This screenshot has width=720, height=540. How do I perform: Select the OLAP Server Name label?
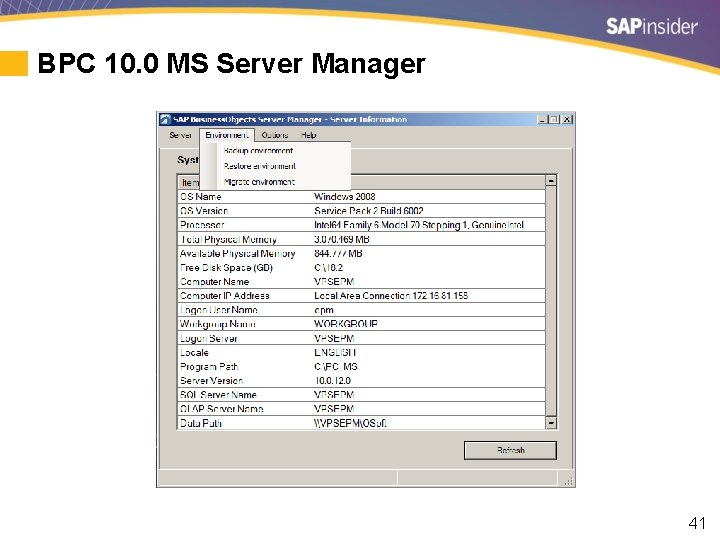tap(222, 409)
